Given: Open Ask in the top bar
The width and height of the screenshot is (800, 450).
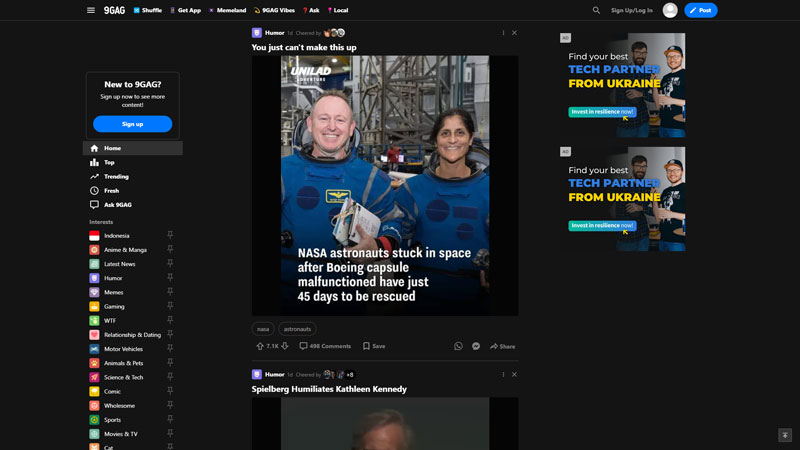Looking at the screenshot, I should tap(311, 10).
